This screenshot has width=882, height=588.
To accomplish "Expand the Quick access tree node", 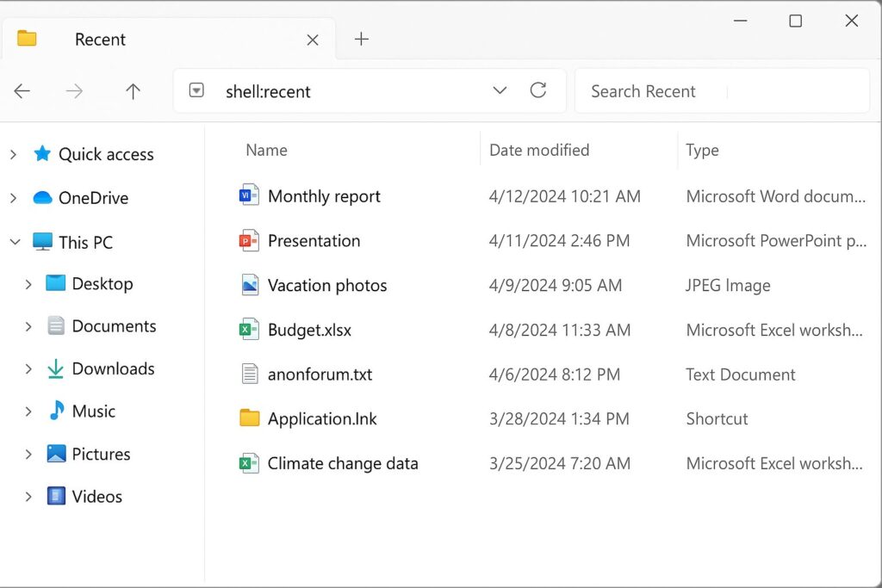I will pyautogui.click(x=13, y=154).
